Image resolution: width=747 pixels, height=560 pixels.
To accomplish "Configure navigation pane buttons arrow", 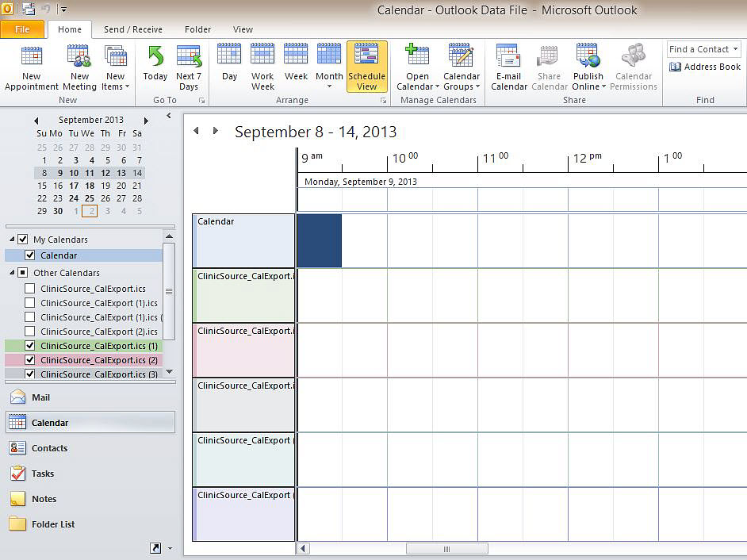I will coord(170,549).
